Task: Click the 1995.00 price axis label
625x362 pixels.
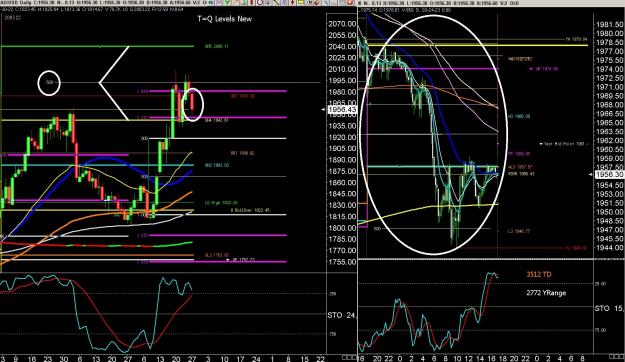Action: pos(342,81)
